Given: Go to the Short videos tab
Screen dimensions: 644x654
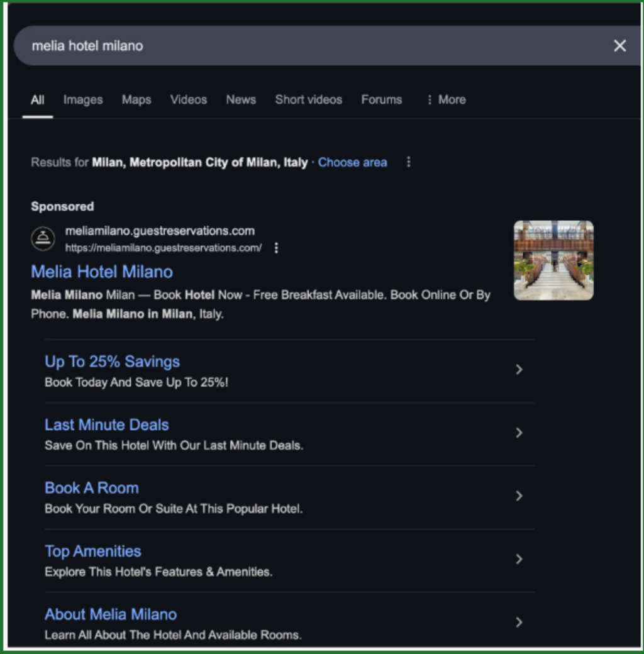Looking at the screenshot, I should point(308,99).
